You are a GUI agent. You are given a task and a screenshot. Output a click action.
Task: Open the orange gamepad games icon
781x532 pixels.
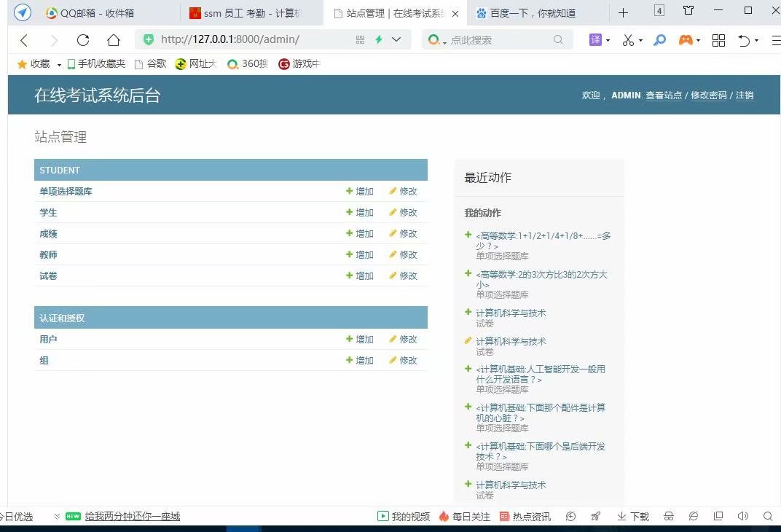[x=686, y=40]
